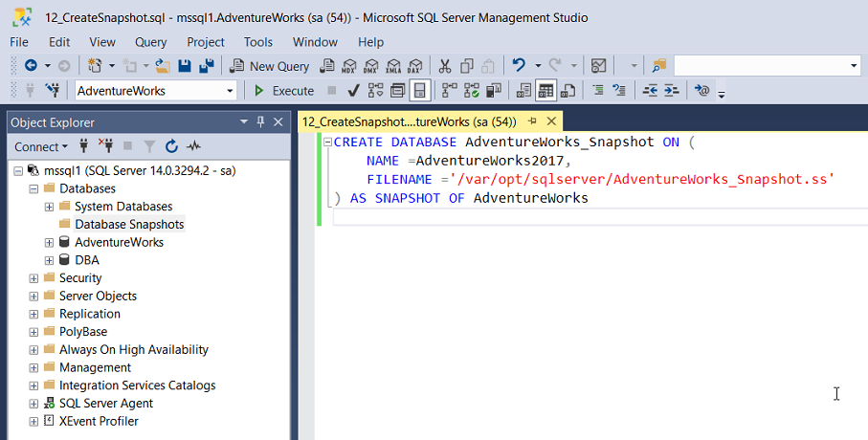Expand the Security folder
Screen dimensions: 868x440
33,277
